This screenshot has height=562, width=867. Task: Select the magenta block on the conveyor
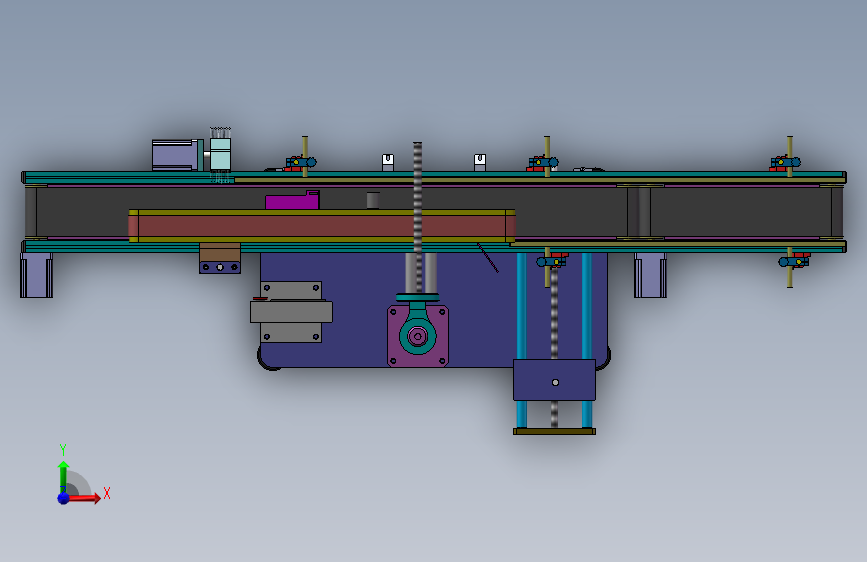292,200
